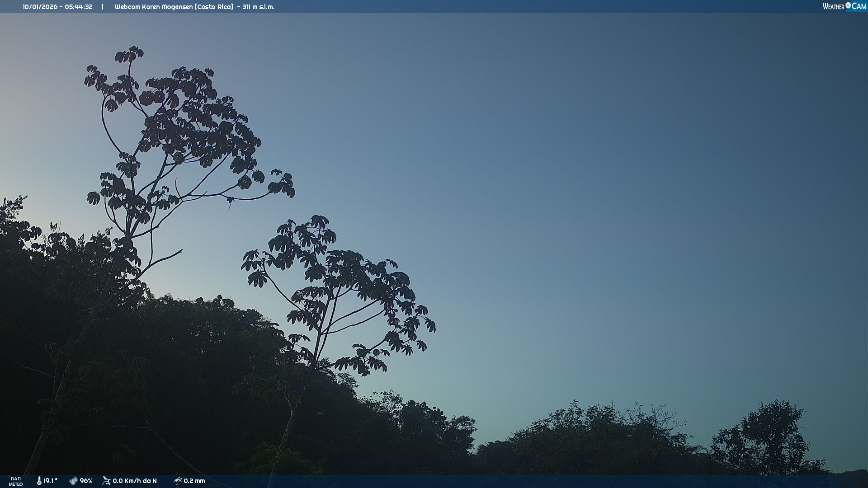Click the humidity water droplets icon

[x=73, y=481]
